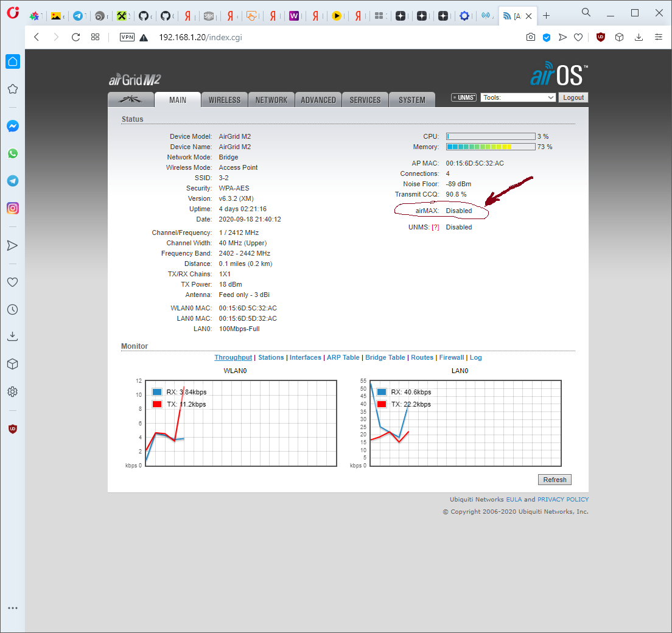Open the Interfaces monitor link
The height and width of the screenshot is (633, 672).
305,357
